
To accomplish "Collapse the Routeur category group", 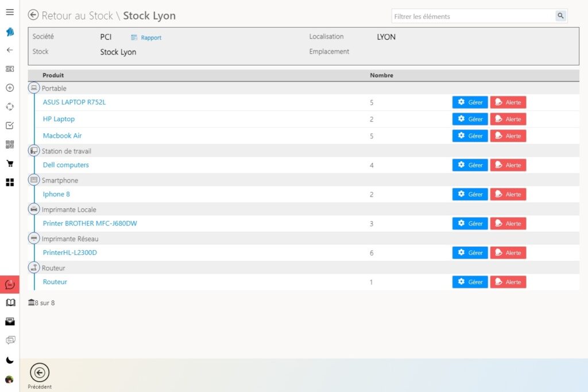I will pyautogui.click(x=34, y=267).
